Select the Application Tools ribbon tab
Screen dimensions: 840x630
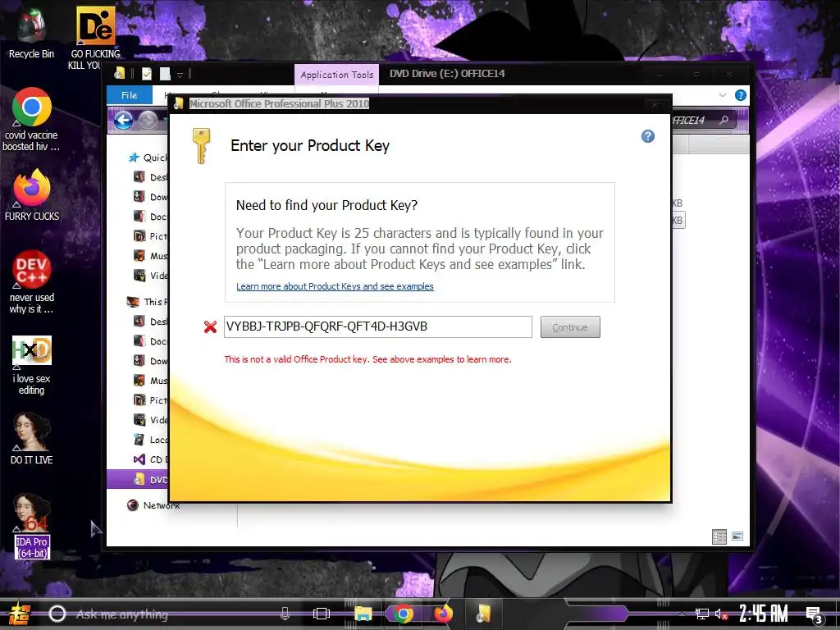coord(337,75)
